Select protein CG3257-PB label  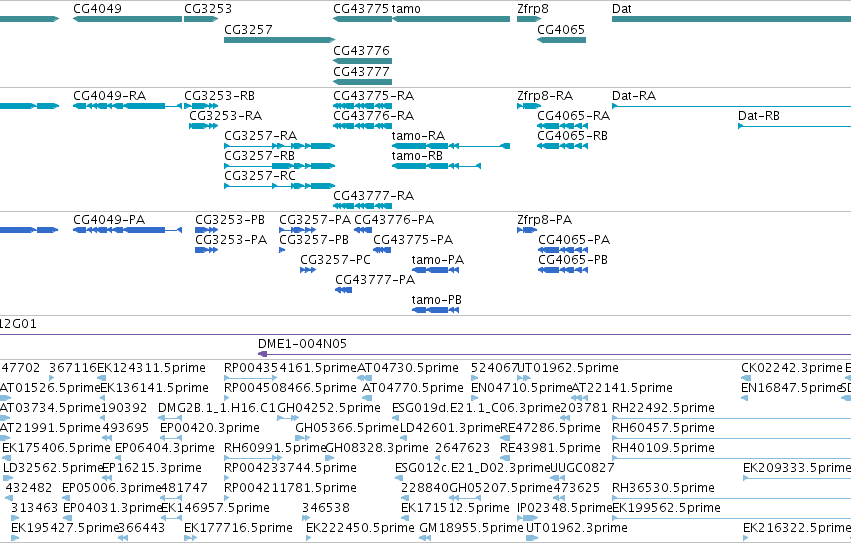314,240
